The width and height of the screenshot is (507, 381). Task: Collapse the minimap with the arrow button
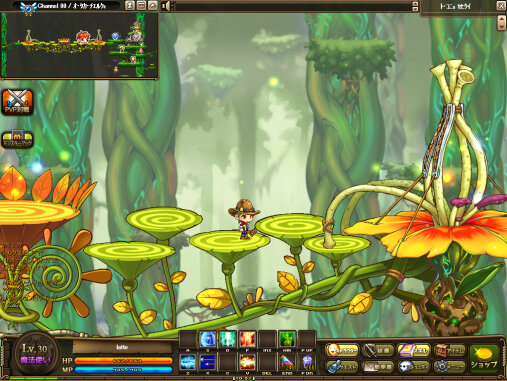click(x=153, y=5)
